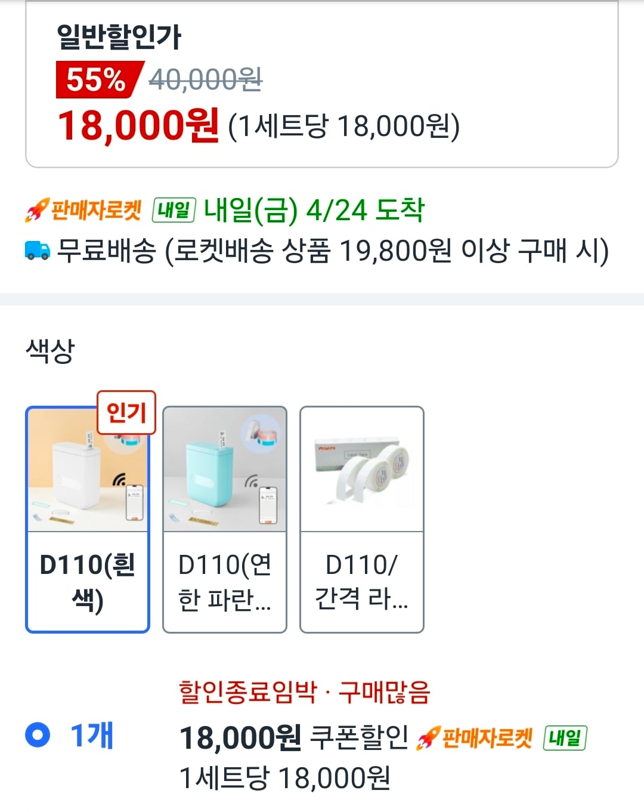Screen dimensions: 644x812
Task: Tap the 내일(금) 4/24 도착 arrival text
Action: pos(314,211)
